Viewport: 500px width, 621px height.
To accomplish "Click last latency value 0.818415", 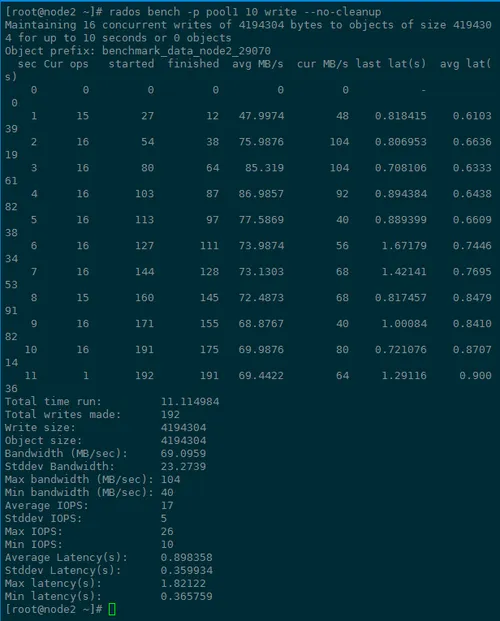I will coord(401,116).
